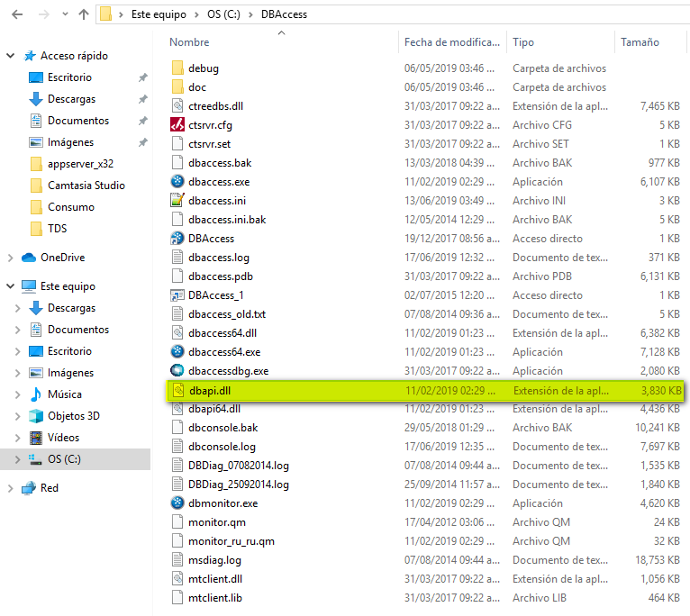Screen dimensions: 690x616
Task: Select 'Este equipo' in the breadcrumb path
Action: 159,14
